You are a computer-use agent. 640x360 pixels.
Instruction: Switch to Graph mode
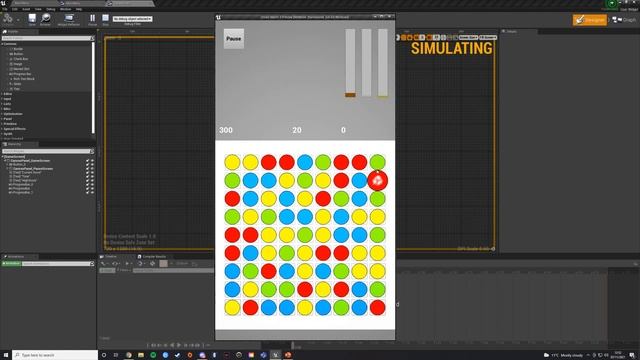[624, 20]
